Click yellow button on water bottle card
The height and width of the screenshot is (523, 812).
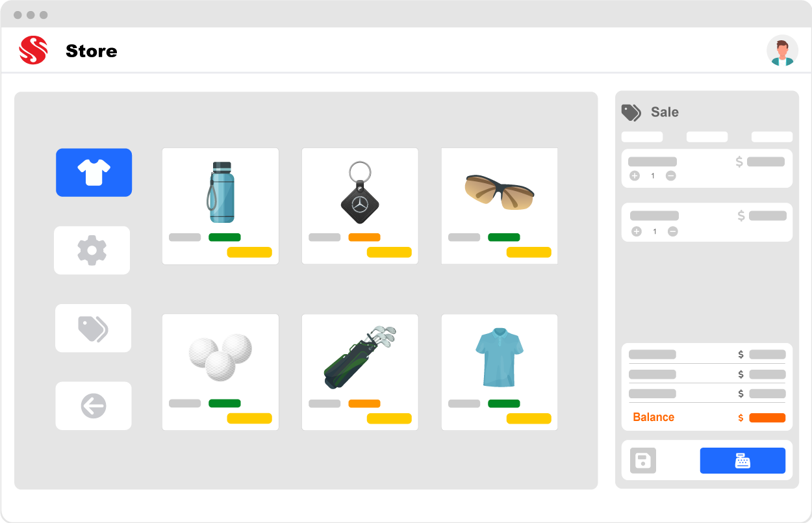249,252
